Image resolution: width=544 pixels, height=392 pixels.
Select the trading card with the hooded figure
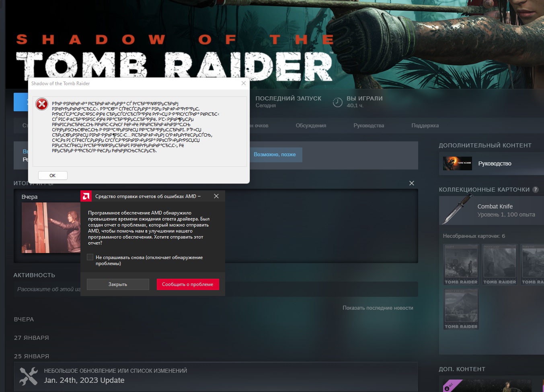461,265
